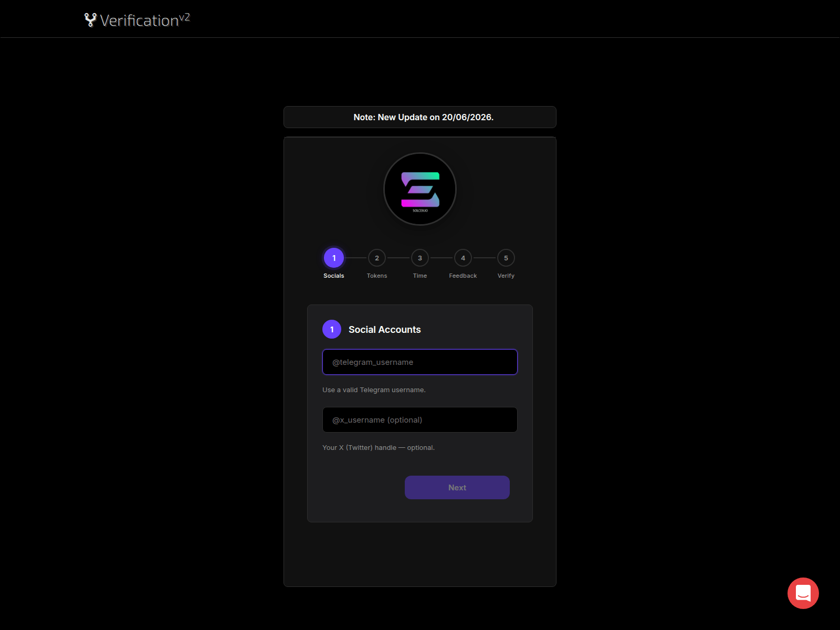
Task: Click the Verify step label
Action: tap(506, 276)
